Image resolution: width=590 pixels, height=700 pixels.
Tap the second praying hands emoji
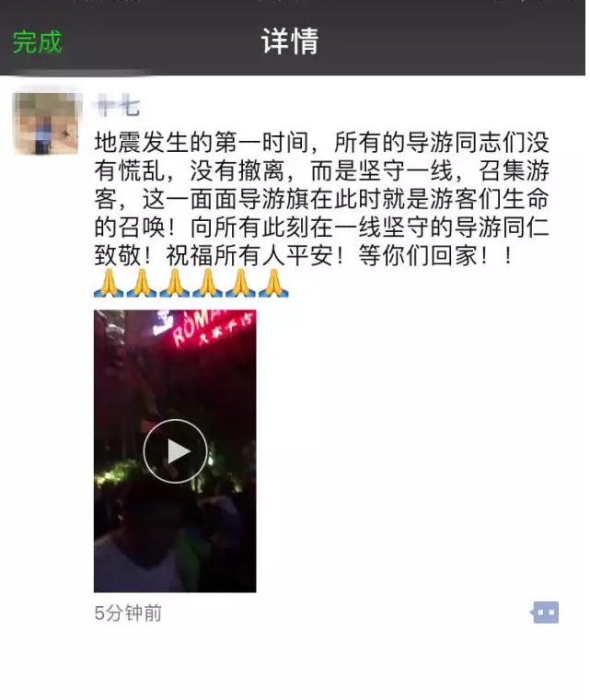tap(142, 283)
